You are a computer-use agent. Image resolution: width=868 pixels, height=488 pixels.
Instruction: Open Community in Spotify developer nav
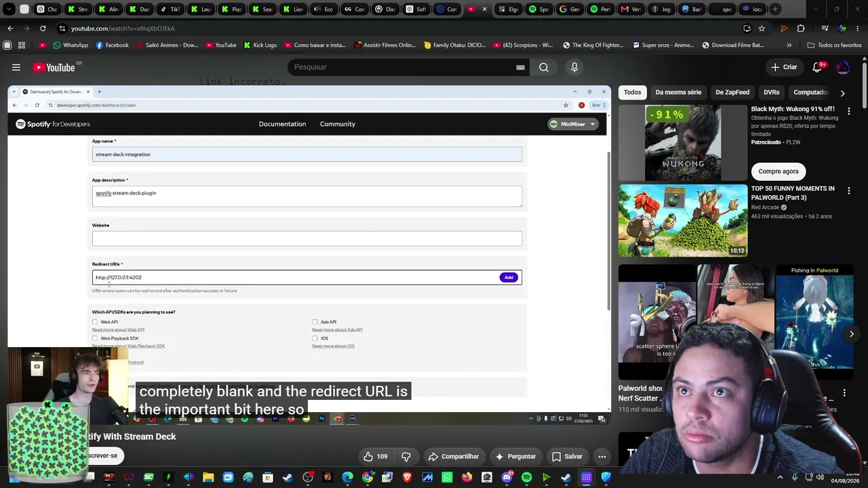(x=338, y=124)
